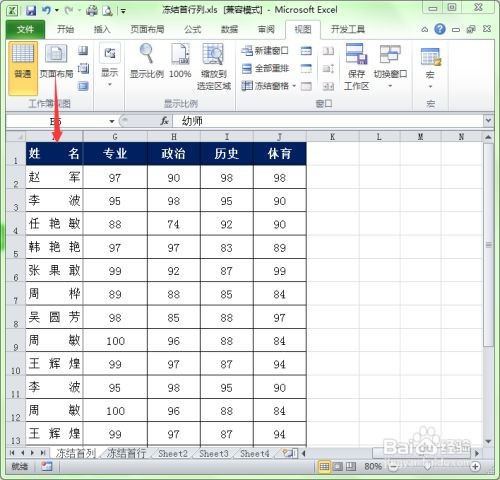
Task: Open the 切换窗口 switch windows dropdown
Action: click(390, 66)
